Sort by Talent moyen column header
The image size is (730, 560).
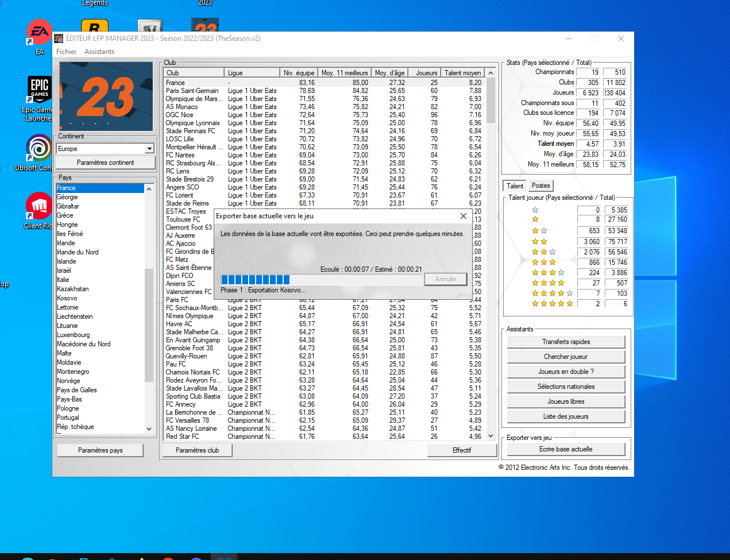click(463, 73)
